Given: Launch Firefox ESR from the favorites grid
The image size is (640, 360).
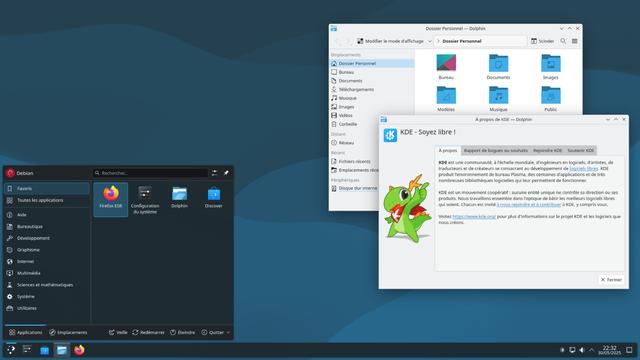Looking at the screenshot, I should click(x=111, y=199).
